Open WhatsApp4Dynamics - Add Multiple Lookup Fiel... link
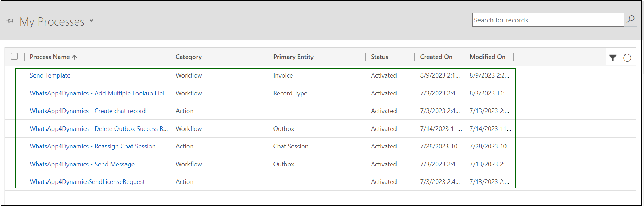Screen dimensions: 644x206 99,93
